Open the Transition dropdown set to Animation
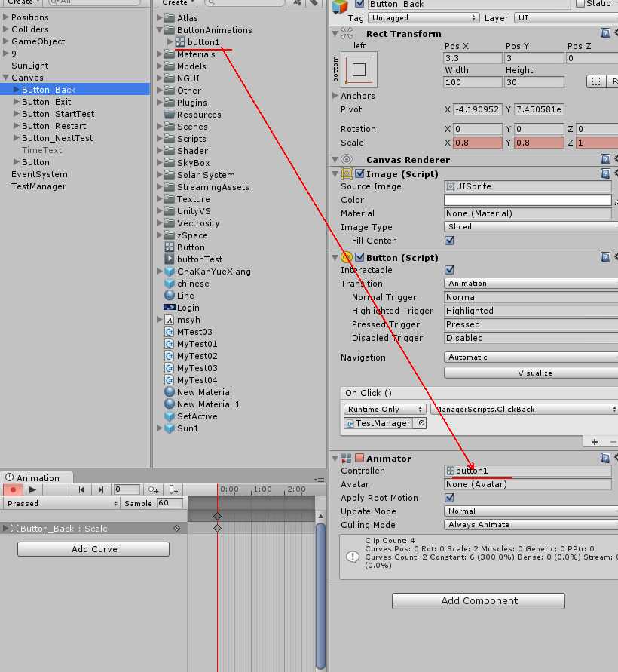618x672 pixels. coord(531,284)
